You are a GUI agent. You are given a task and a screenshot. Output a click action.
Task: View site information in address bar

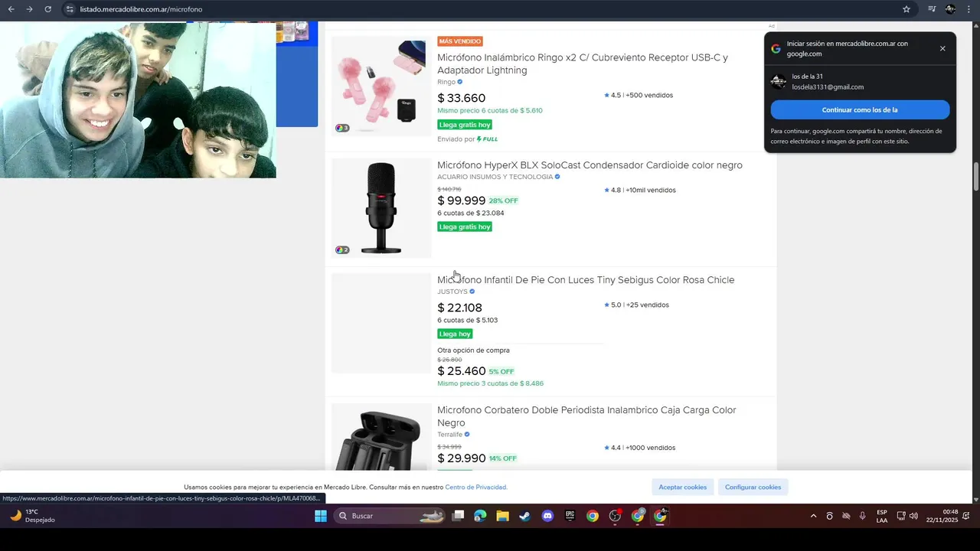coord(70,9)
